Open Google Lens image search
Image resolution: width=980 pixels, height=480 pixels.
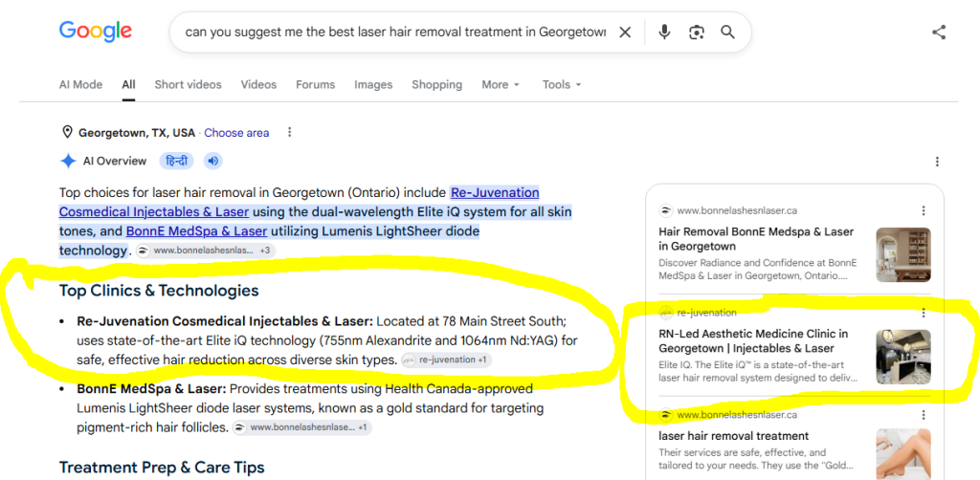point(697,32)
